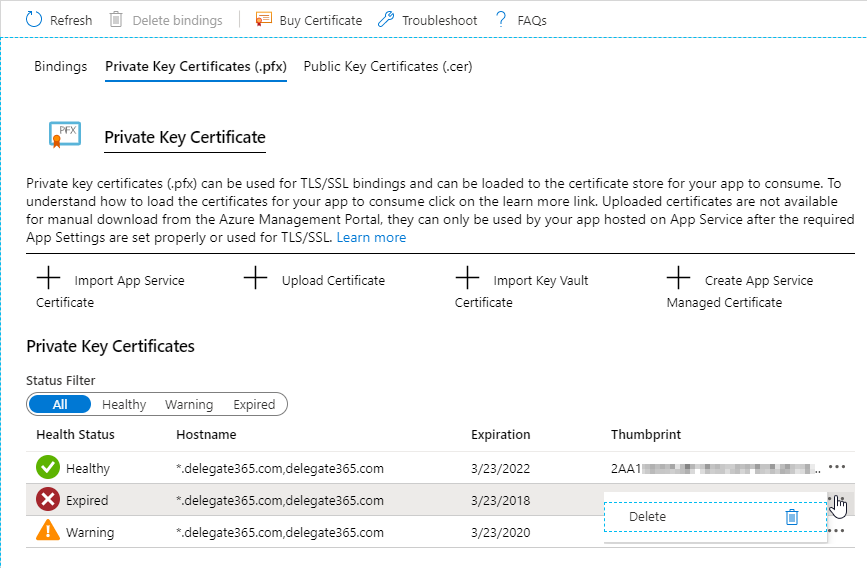867x568 pixels.
Task: Filter certificates by Healthy status
Action: coord(124,404)
